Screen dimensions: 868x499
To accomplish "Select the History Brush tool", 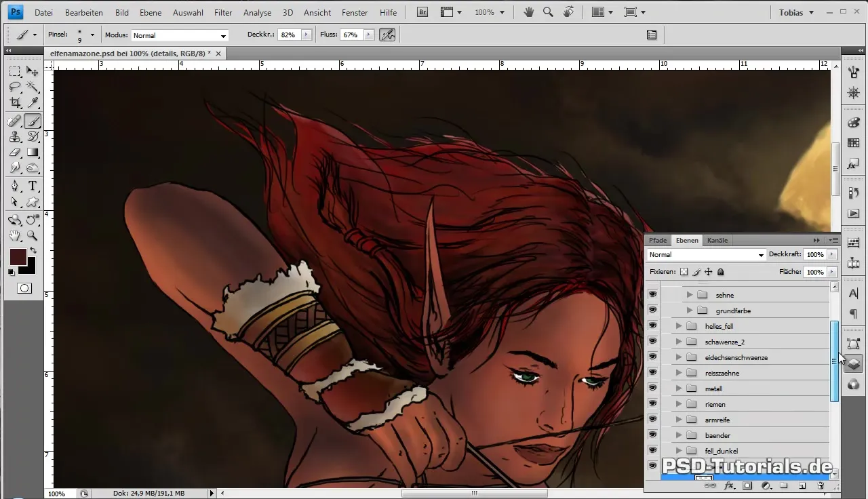I will (32, 137).
